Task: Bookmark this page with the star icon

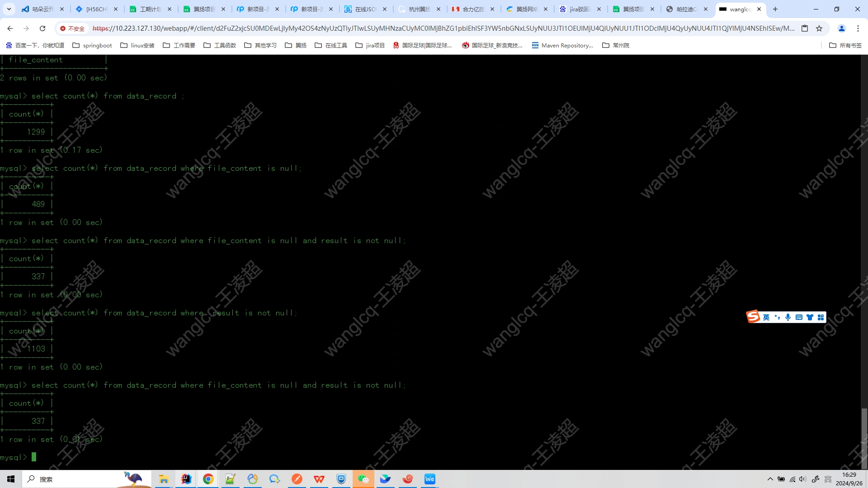Action: point(819,28)
